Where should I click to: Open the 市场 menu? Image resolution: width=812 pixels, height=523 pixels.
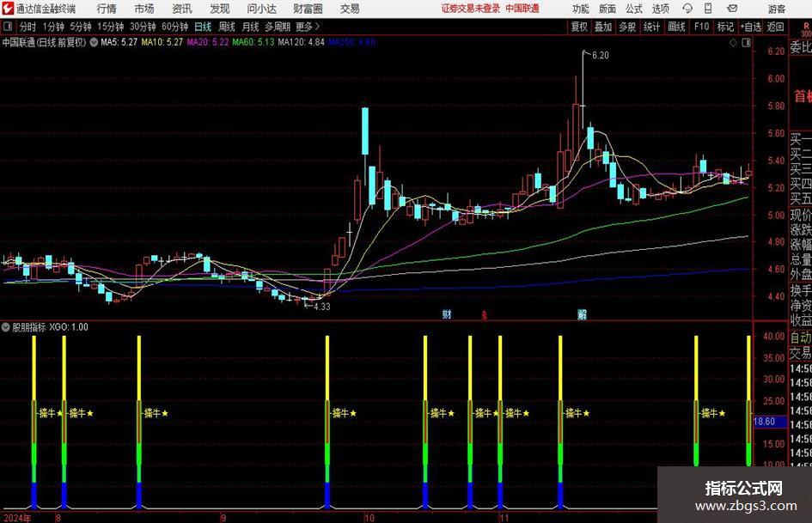[144, 9]
